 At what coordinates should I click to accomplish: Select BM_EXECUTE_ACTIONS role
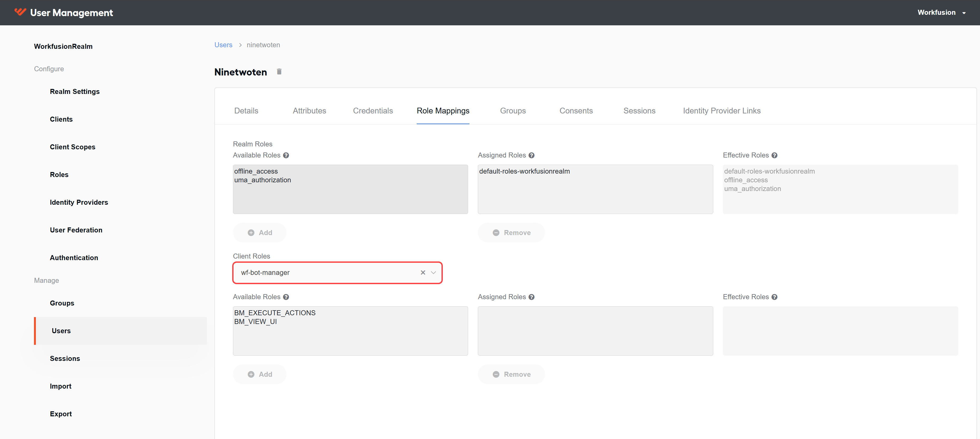[x=275, y=313]
